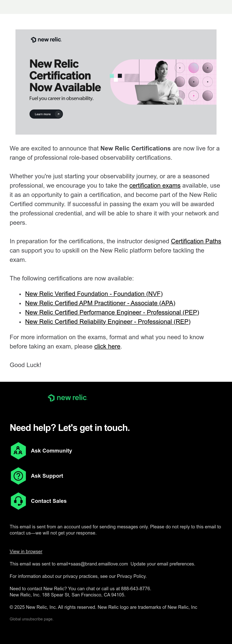Viewport: 232px width, 644px height.
Task: Click the arrow icon on Learn more button
Action: (x=58, y=114)
